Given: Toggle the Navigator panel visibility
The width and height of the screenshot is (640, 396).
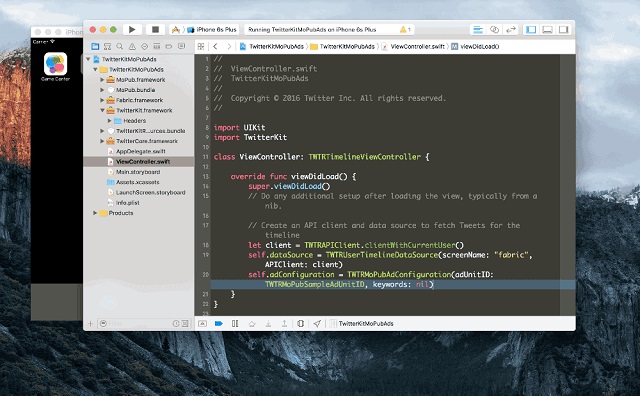Looking at the screenshot, I should pos(531,29).
